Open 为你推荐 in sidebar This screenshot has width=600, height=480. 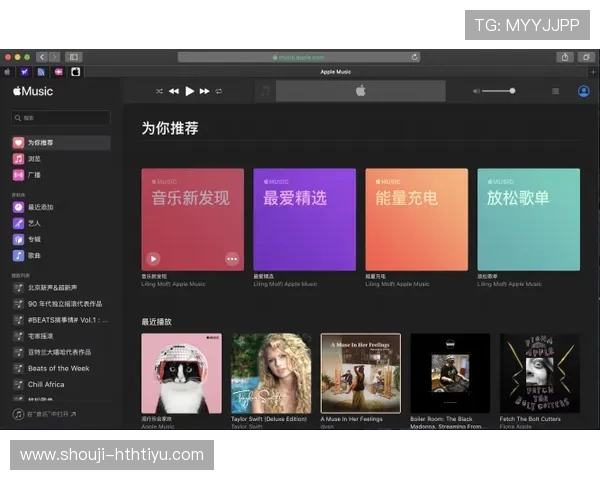[x=61, y=143]
